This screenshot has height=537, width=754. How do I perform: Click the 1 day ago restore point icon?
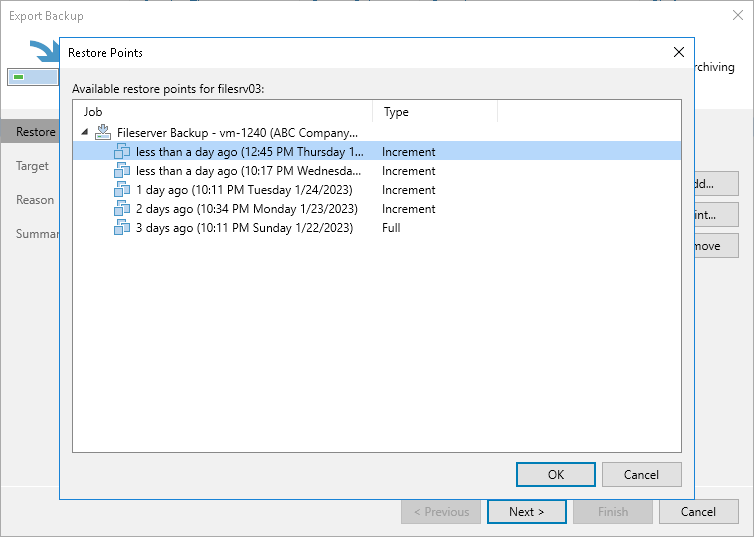pos(122,190)
